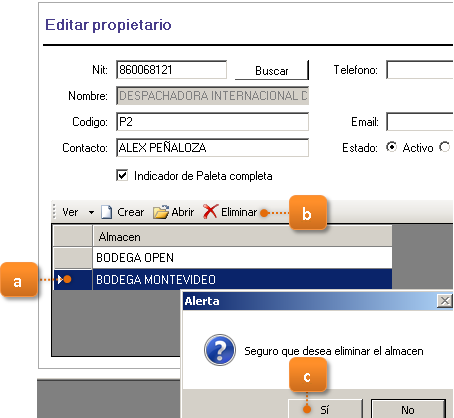Confirm deletion with the Sí button
The image size is (454, 418).
click(325, 409)
